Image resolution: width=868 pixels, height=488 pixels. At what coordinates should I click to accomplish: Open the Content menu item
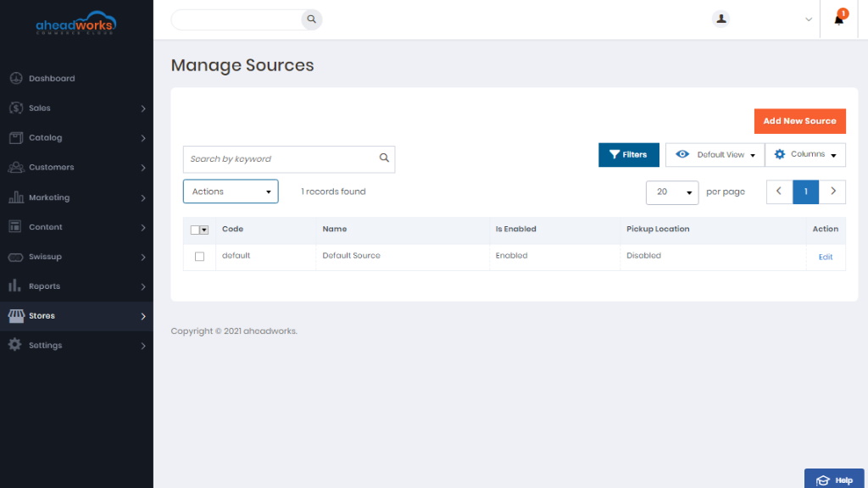76,227
